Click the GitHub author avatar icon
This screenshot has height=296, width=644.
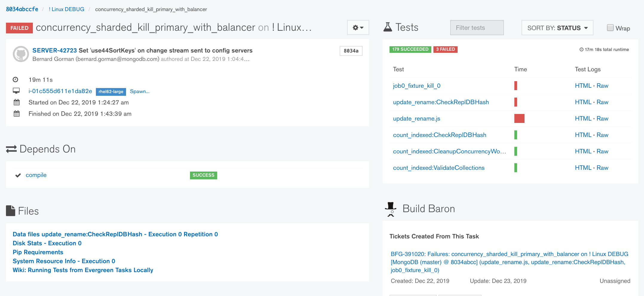coord(21,54)
